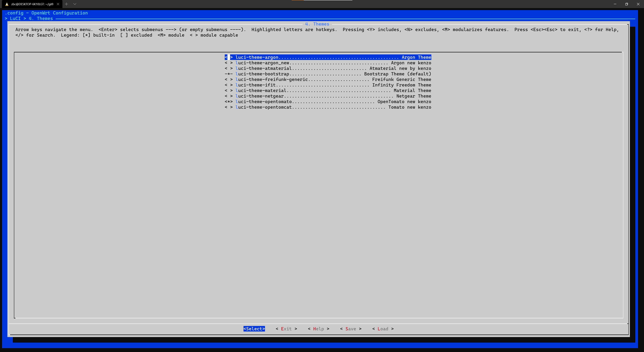This screenshot has height=352, width=644.
Task: Toggle the luci-theme-material selection marker
Action: 228,91
